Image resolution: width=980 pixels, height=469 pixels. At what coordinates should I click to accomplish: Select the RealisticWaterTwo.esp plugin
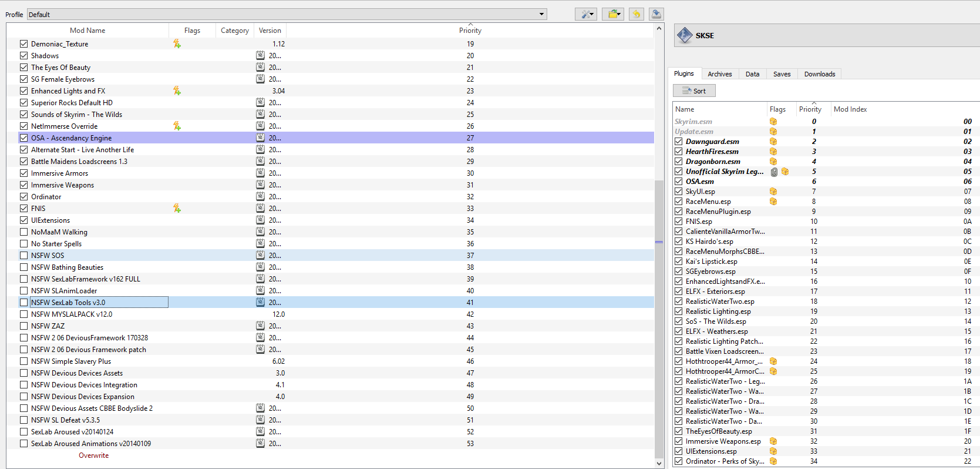[x=826, y=301]
